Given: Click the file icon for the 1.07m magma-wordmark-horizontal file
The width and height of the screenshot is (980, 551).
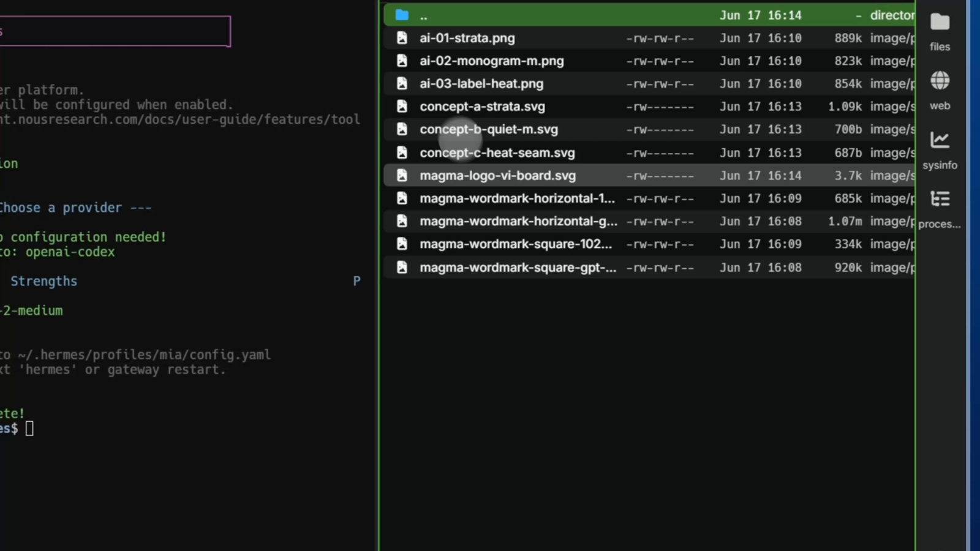Looking at the screenshot, I should point(402,221).
